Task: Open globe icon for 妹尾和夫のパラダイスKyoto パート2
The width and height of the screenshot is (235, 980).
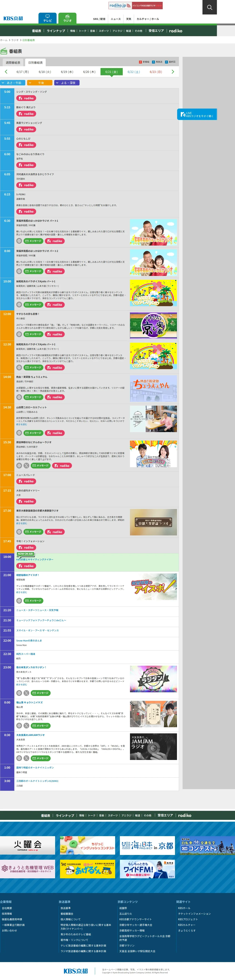Action: [19, 367]
